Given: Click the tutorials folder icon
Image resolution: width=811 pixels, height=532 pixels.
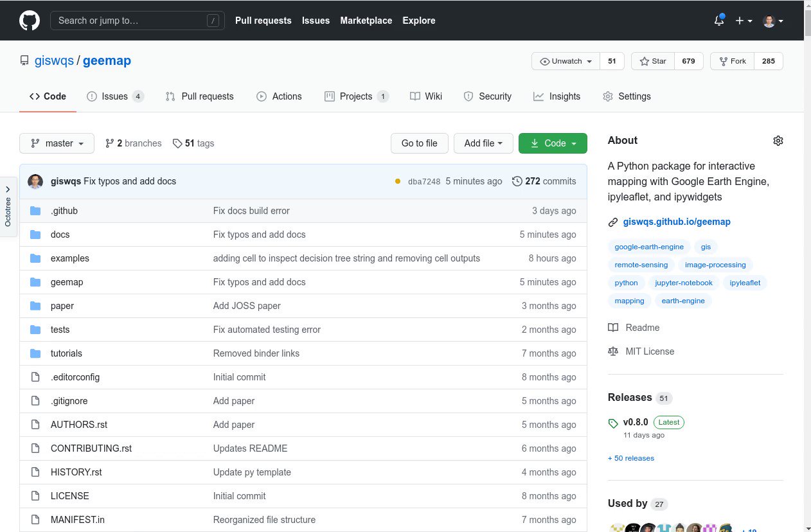Looking at the screenshot, I should click(x=35, y=353).
